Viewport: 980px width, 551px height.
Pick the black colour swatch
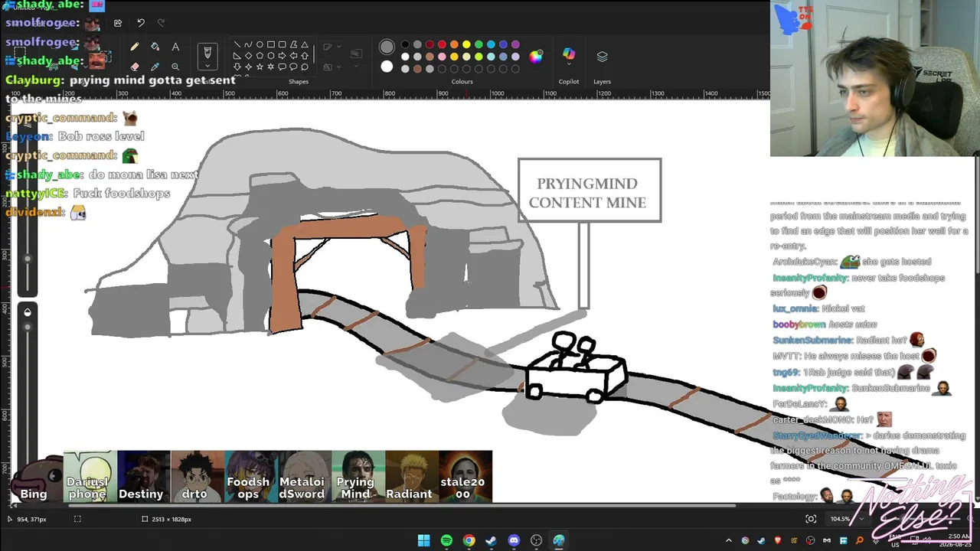405,44
